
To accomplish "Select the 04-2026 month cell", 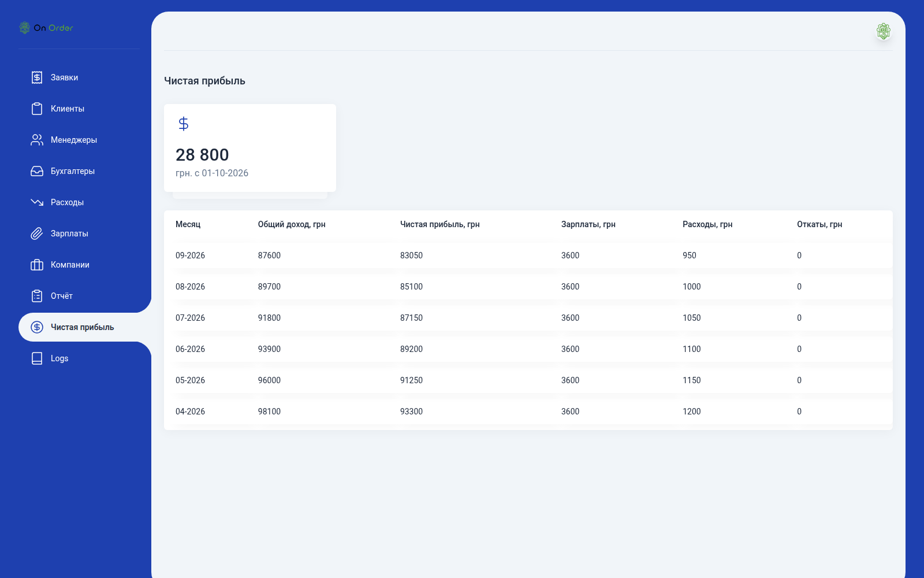I will 191,412.
